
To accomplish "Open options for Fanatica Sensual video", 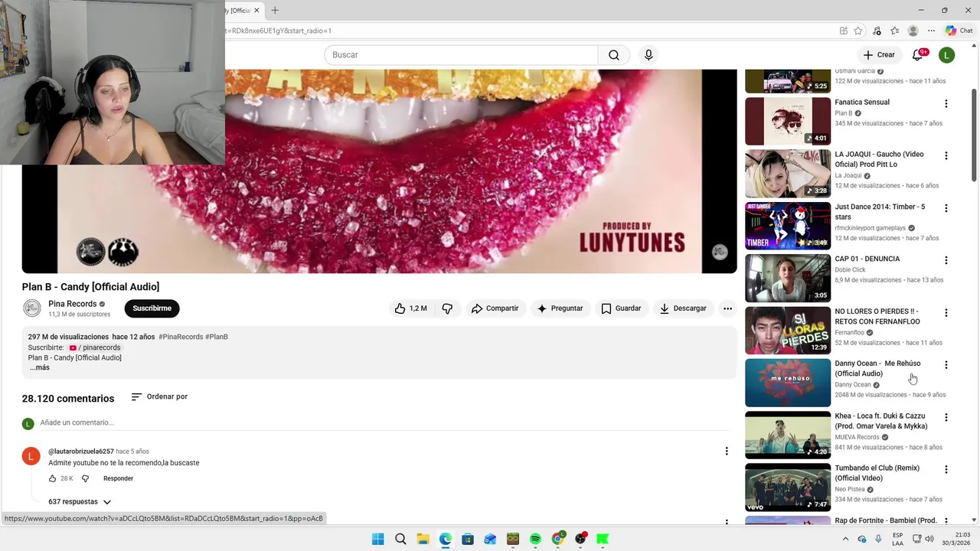I will pyautogui.click(x=946, y=103).
